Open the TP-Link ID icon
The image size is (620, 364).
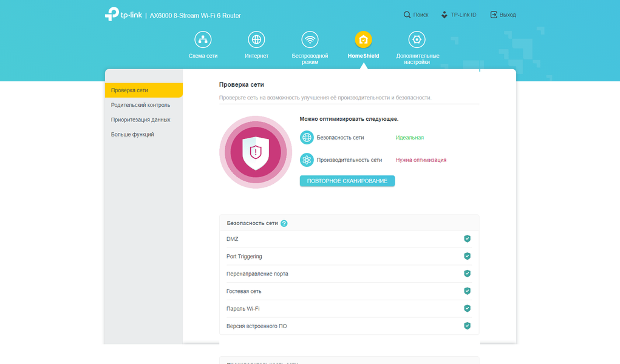point(445,15)
